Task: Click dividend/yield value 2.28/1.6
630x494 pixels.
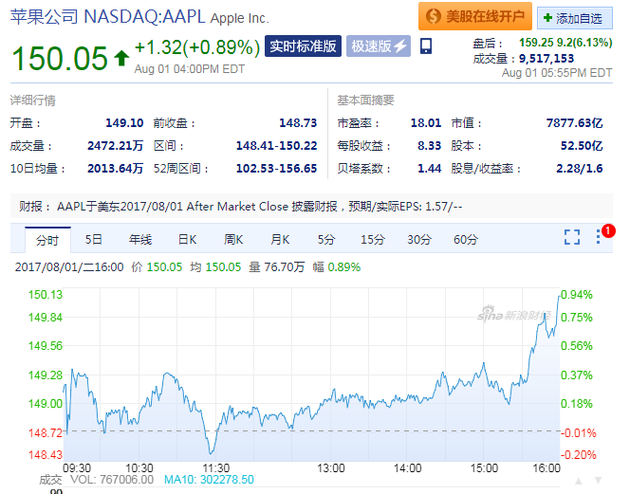Action: coord(579,169)
